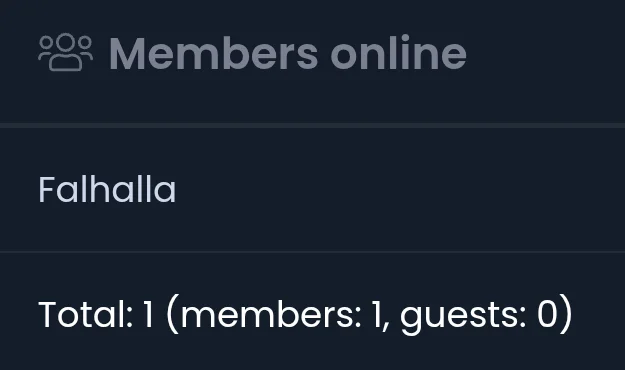
Task: Open Falhalla's member profile
Action: pos(107,190)
